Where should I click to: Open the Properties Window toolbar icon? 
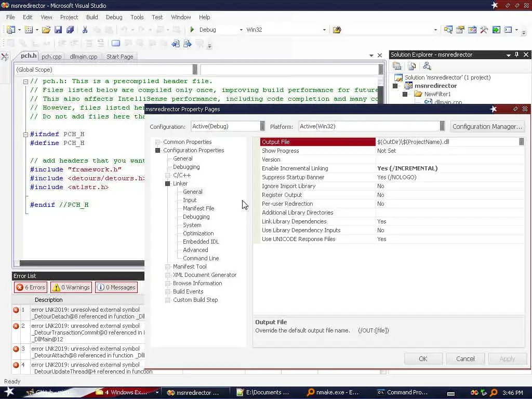460,30
